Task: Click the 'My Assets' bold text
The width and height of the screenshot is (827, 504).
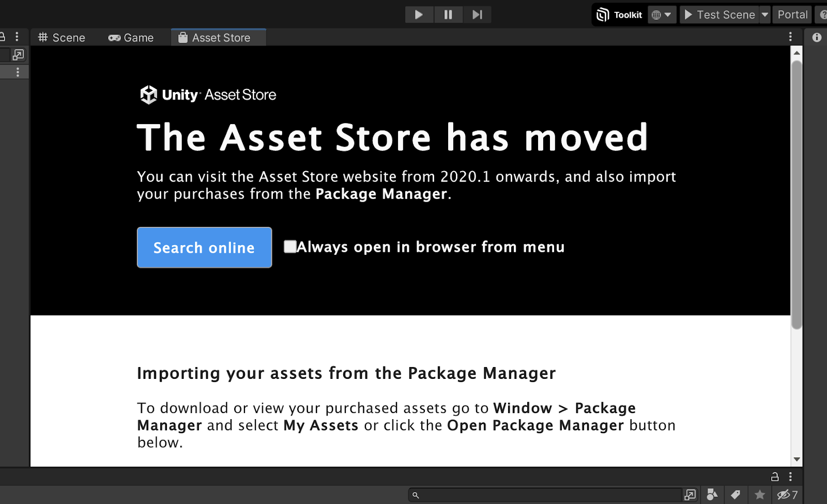Action: [320, 425]
